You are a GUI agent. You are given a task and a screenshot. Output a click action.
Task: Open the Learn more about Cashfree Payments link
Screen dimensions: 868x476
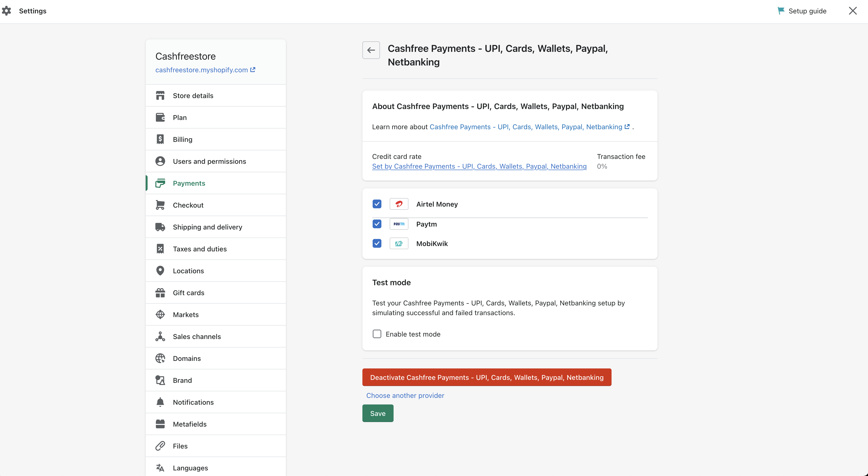click(529, 127)
